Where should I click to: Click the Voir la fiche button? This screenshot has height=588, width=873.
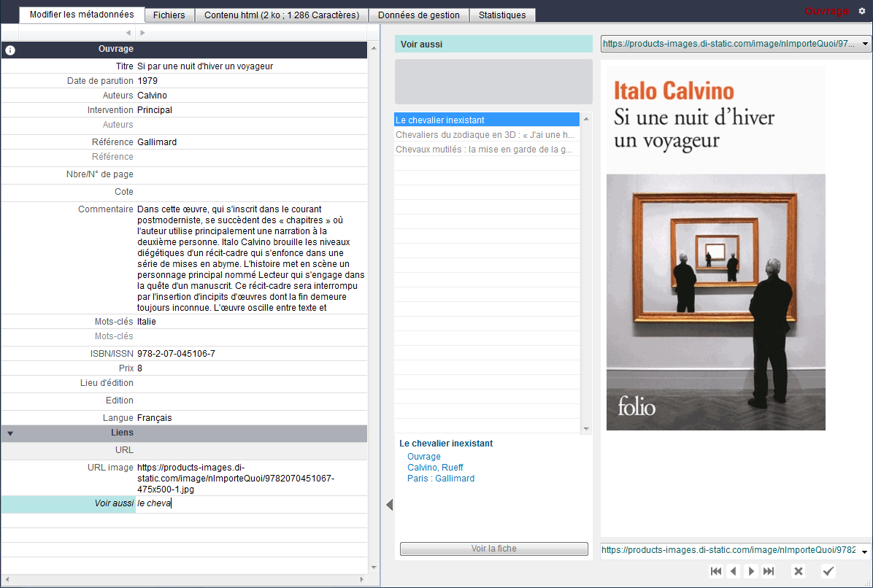tap(494, 549)
